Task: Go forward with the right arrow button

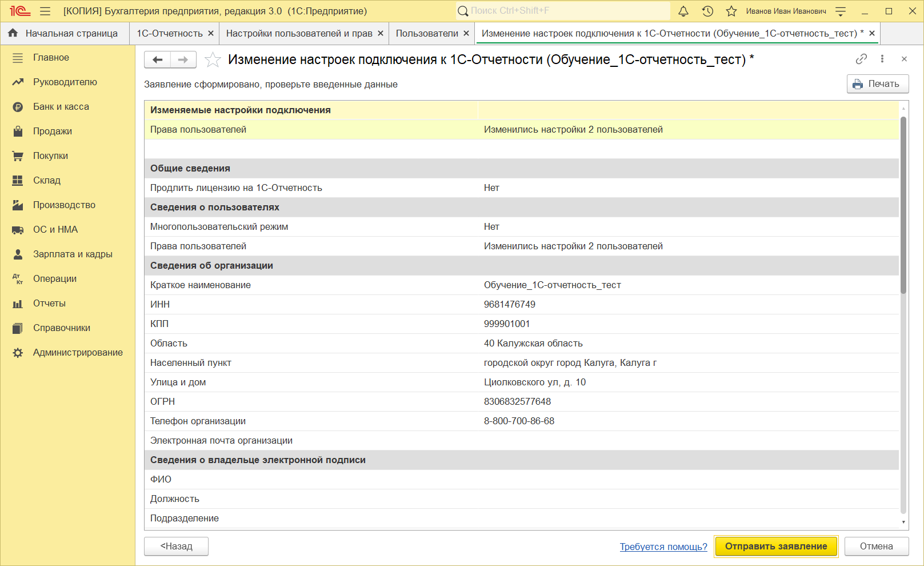Action: [x=183, y=59]
